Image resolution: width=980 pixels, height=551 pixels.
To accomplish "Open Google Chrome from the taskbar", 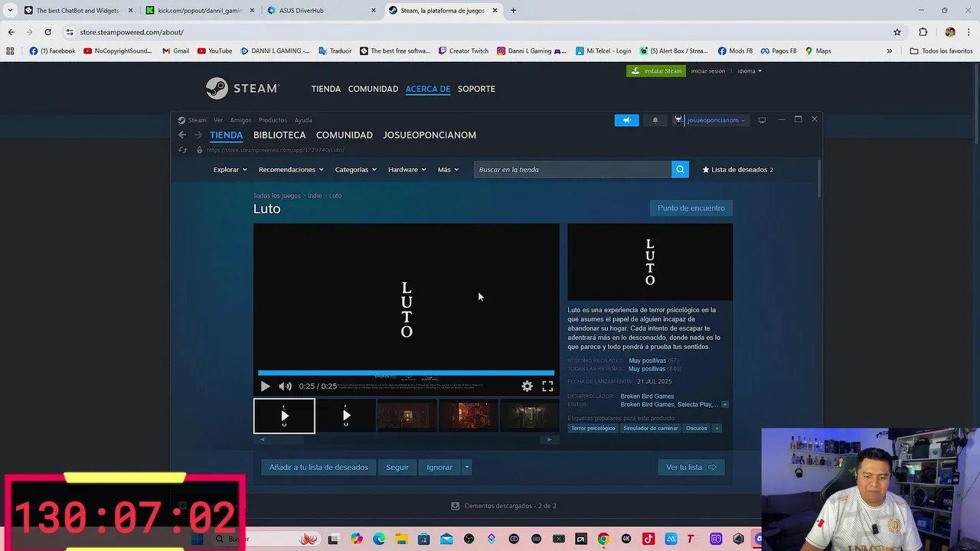I will pos(603,540).
